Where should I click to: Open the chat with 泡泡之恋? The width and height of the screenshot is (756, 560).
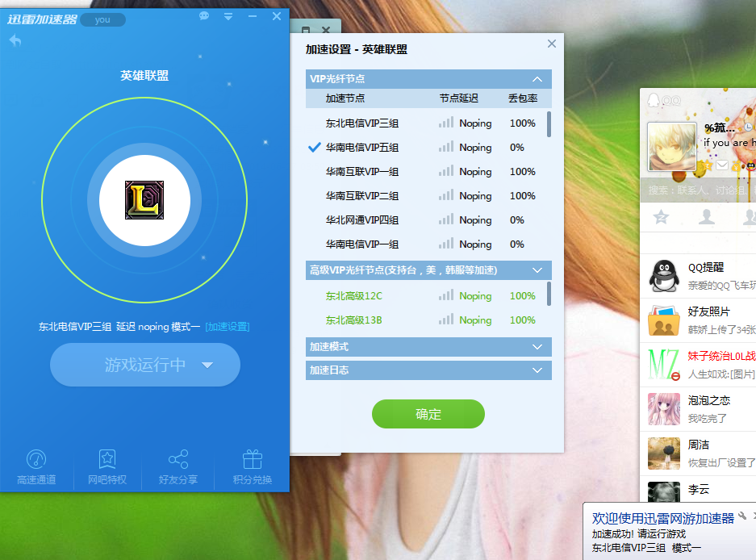(698, 409)
